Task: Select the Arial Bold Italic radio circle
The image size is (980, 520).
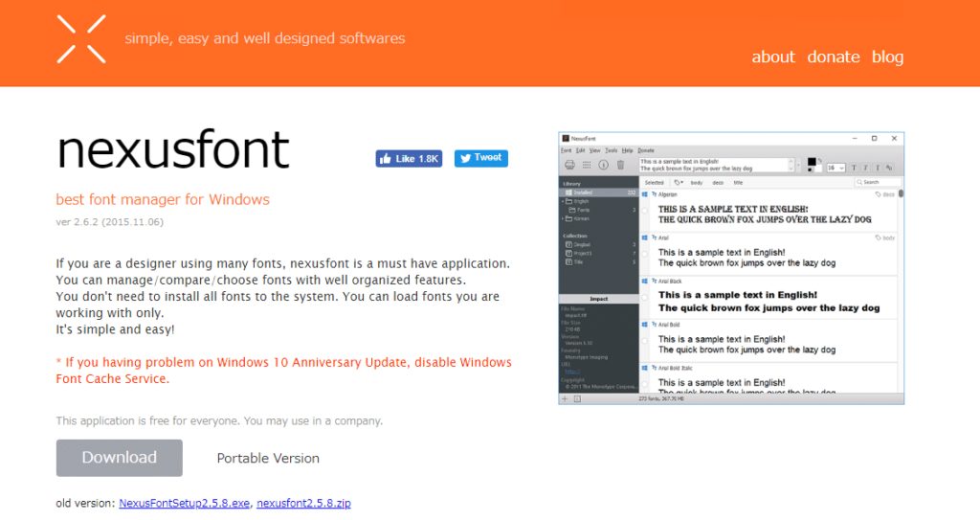Action: [645, 384]
